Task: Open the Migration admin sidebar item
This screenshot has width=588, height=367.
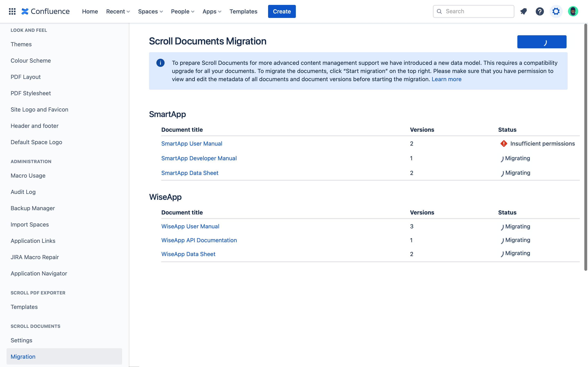Action: click(23, 356)
